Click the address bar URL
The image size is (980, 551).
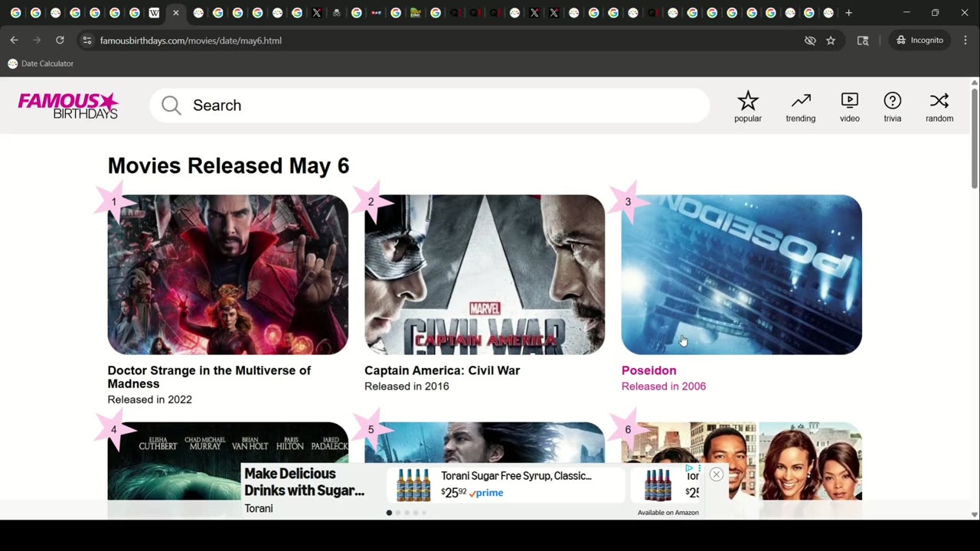coord(191,41)
